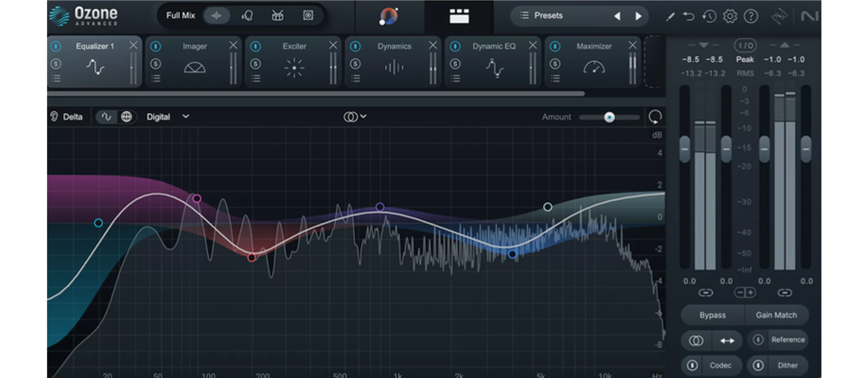Switch to the global grid view tab
The width and height of the screenshot is (868, 378).
coord(126,117)
